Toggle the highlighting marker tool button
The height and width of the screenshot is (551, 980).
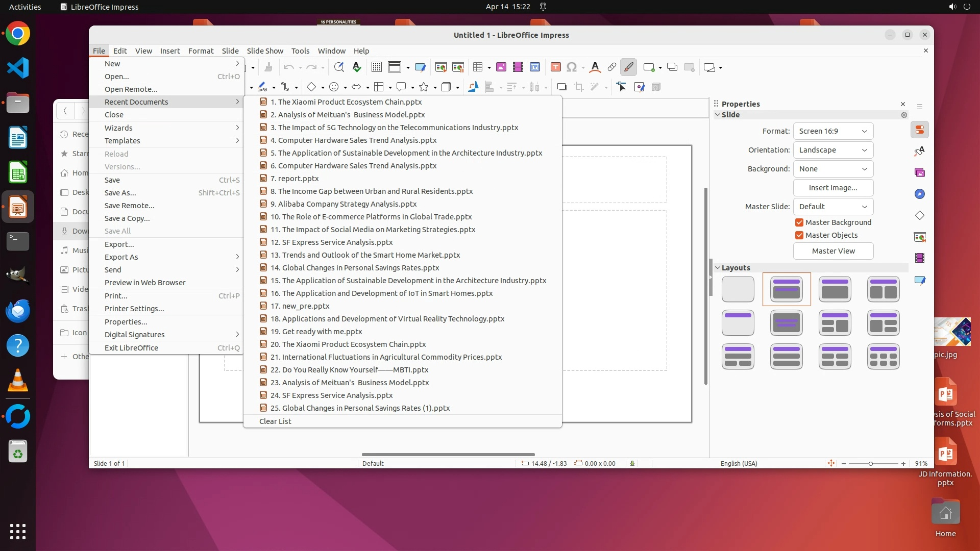628,67
